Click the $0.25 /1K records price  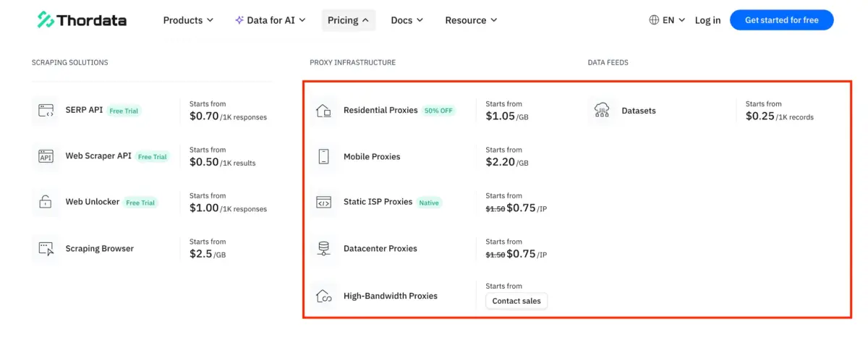(780, 116)
